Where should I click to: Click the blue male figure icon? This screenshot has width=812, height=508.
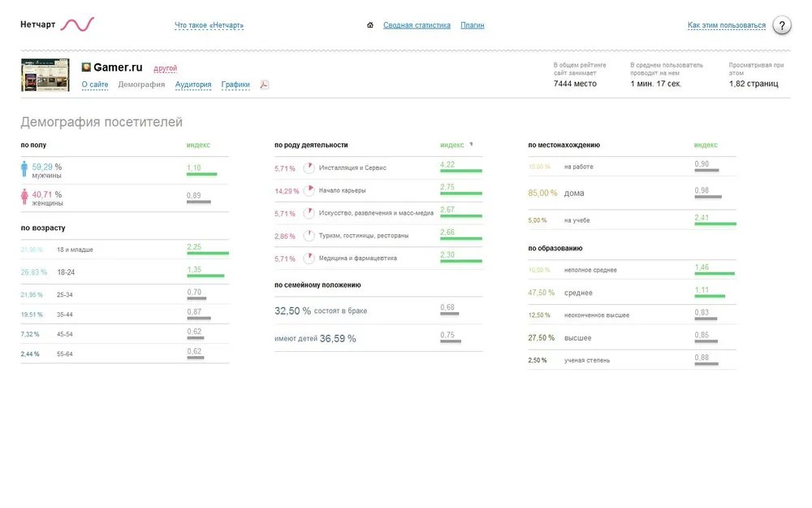coord(24,169)
